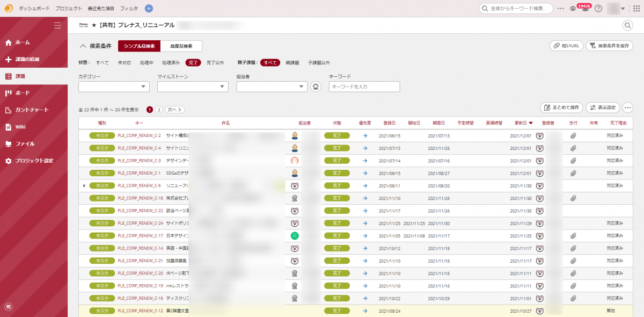The width and height of the screenshot is (644, 317).
Task: Switch to 高度な検索 tab
Action: (181, 46)
